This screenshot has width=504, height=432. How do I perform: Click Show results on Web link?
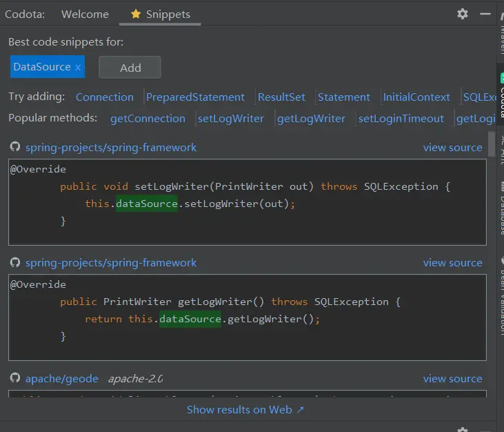[x=245, y=409]
